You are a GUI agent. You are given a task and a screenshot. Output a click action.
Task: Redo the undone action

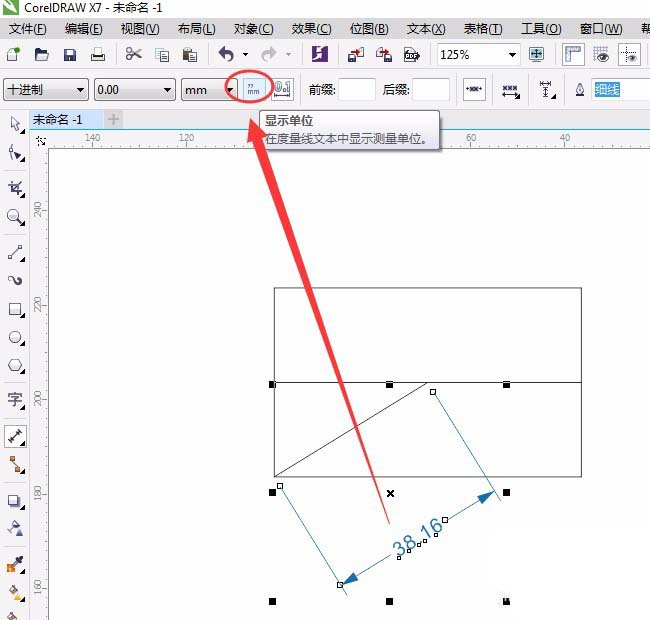point(269,54)
